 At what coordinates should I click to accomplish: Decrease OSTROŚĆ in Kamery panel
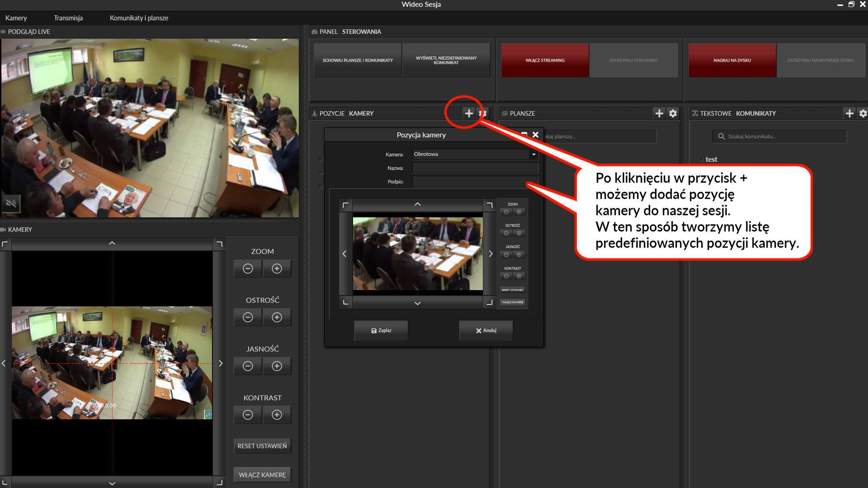click(248, 318)
